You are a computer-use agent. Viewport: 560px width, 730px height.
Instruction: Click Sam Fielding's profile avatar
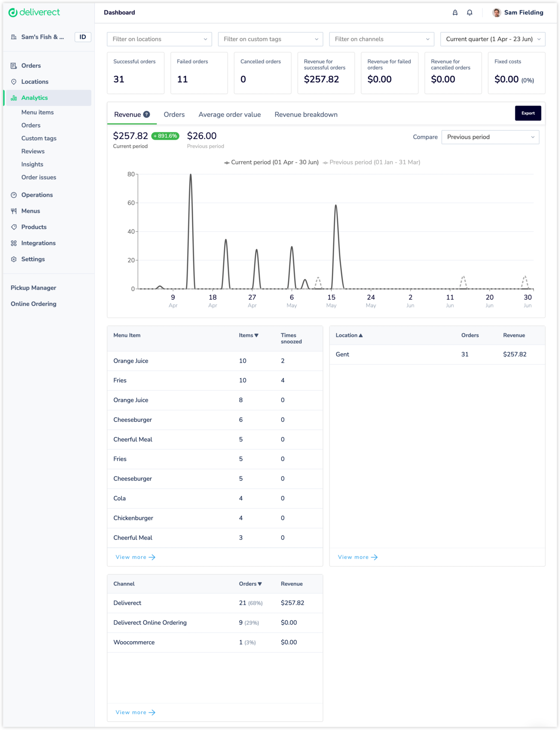coord(497,13)
